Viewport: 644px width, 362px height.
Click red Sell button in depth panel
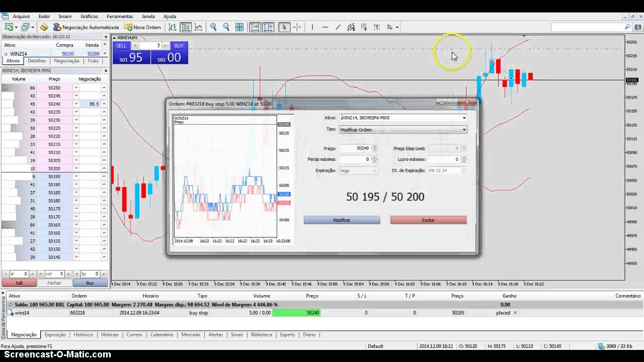pyautogui.click(x=19, y=283)
